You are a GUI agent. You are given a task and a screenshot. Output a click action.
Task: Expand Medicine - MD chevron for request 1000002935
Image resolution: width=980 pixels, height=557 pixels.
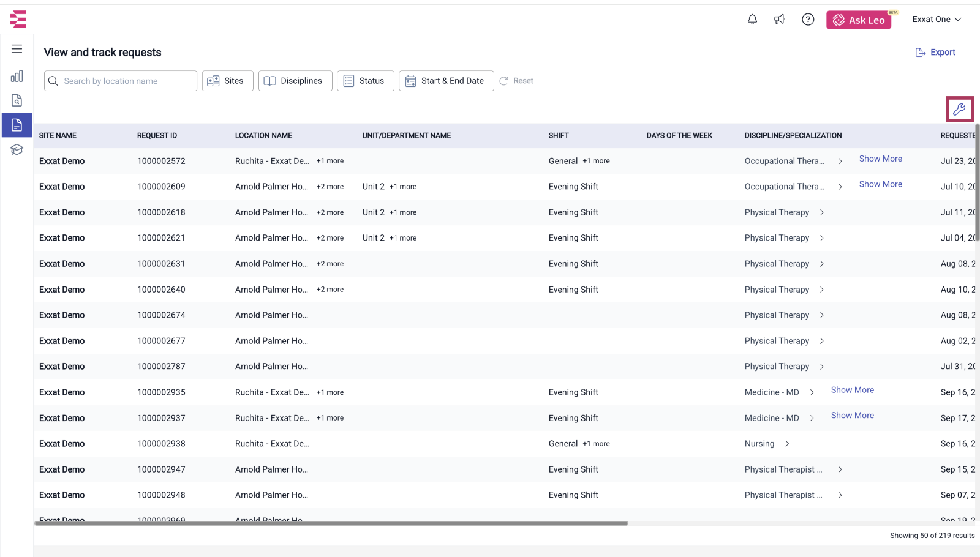pyautogui.click(x=812, y=392)
